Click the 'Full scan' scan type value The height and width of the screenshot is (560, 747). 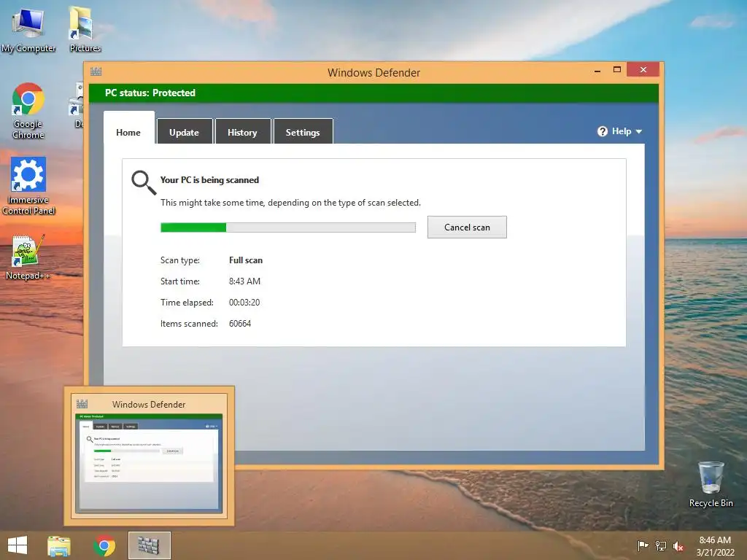(x=246, y=260)
